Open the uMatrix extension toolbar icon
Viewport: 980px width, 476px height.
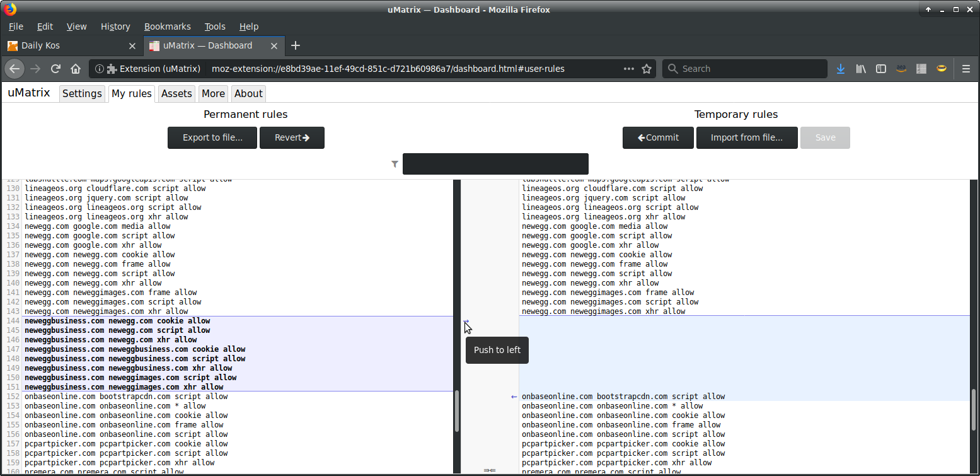[921, 69]
